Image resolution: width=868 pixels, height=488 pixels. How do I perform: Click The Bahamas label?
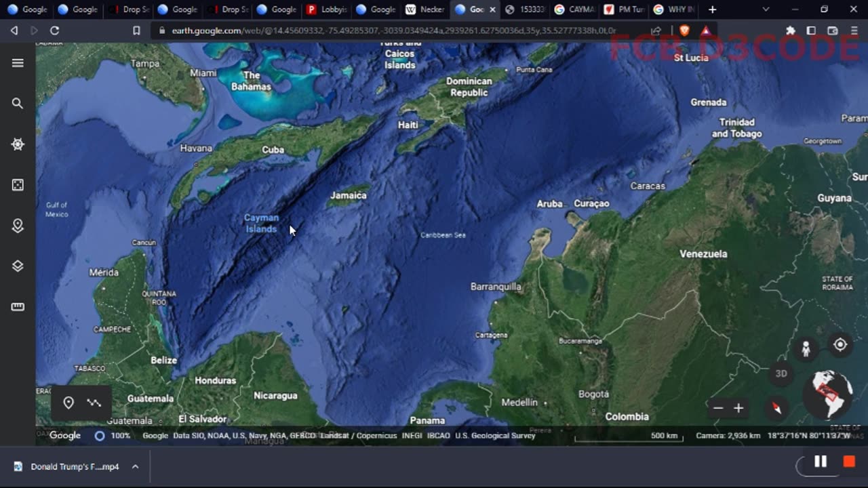[251, 81]
